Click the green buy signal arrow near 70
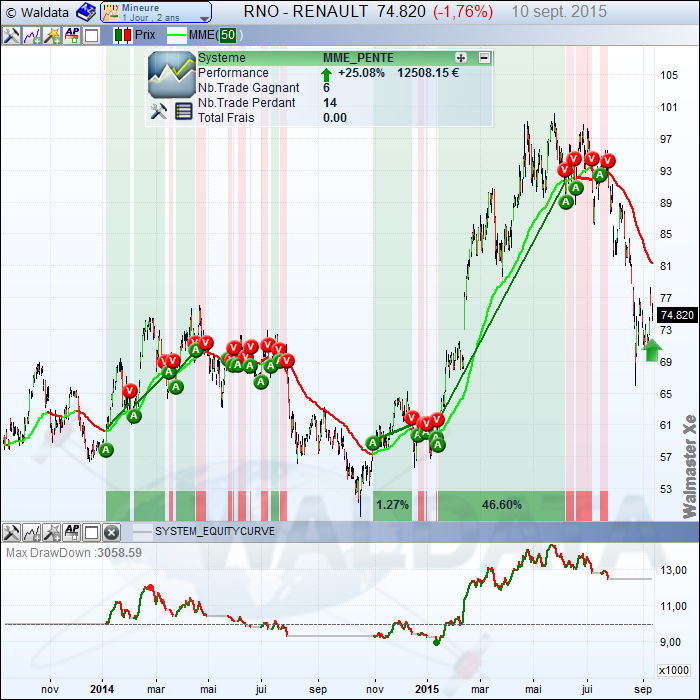700x700 pixels. click(652, 350)
